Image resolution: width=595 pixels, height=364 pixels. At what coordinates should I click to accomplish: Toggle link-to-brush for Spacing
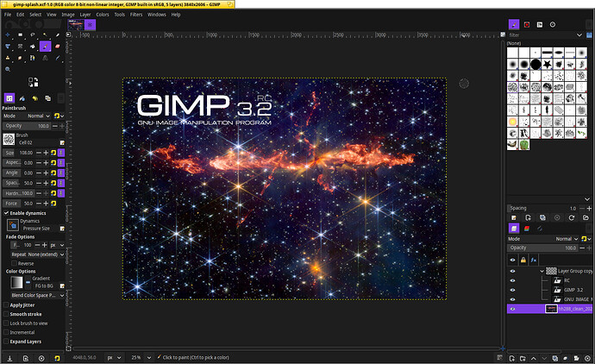(61, 183)
